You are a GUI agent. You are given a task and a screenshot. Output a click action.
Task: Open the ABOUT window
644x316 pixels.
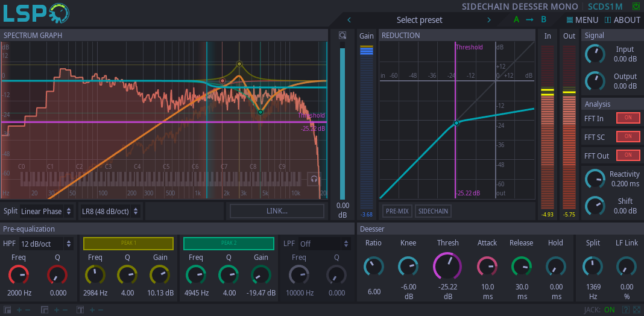622,20
